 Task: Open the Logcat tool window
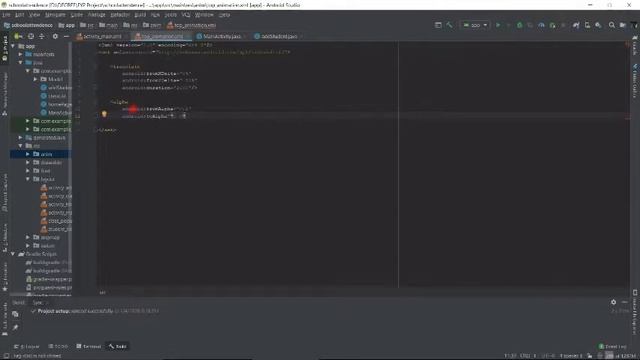click(27, 347)
